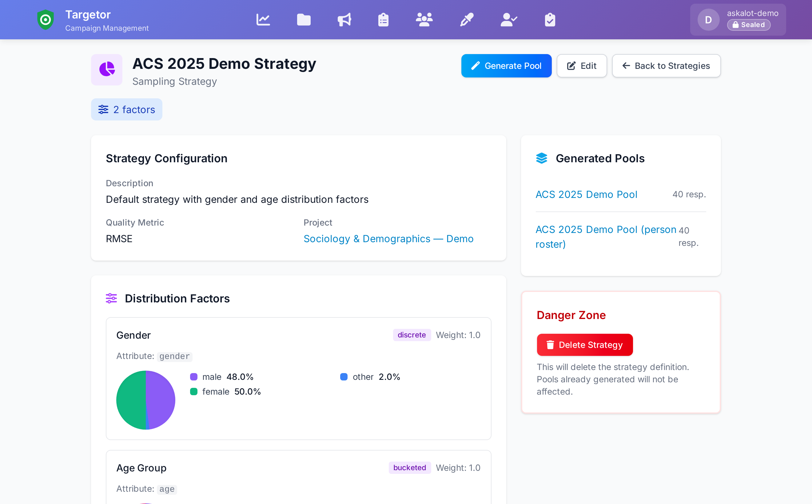Click the Generated Pools layers icon
Viewport: 812px width, 504px height.
541,158
